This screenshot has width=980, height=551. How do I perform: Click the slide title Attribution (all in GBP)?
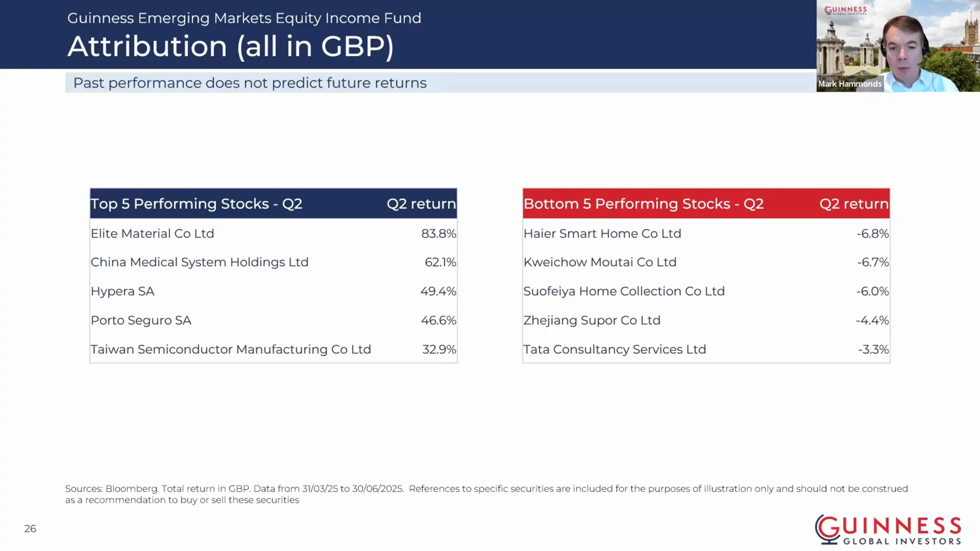point(231,46)
